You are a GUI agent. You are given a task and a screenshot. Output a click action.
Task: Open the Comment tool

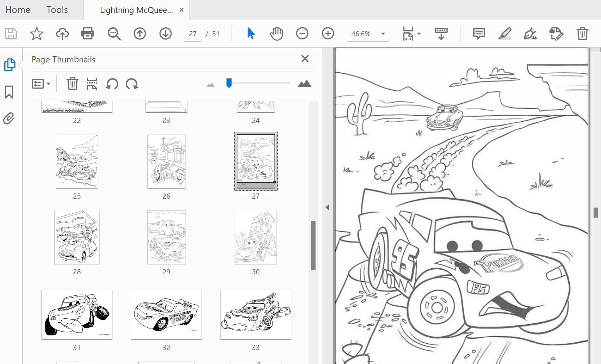[478, 34]
